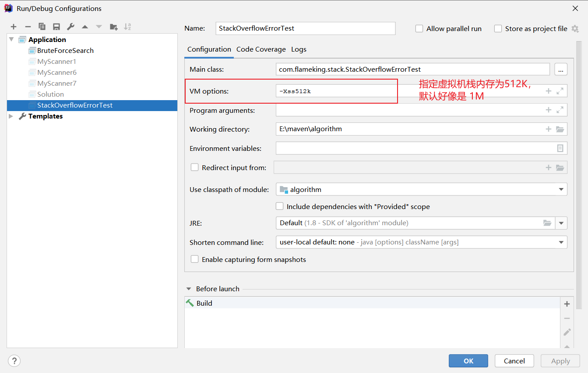Sort configurations alphabetically icon
Viewport: 588px width, 373px height.
pos(127,27)
